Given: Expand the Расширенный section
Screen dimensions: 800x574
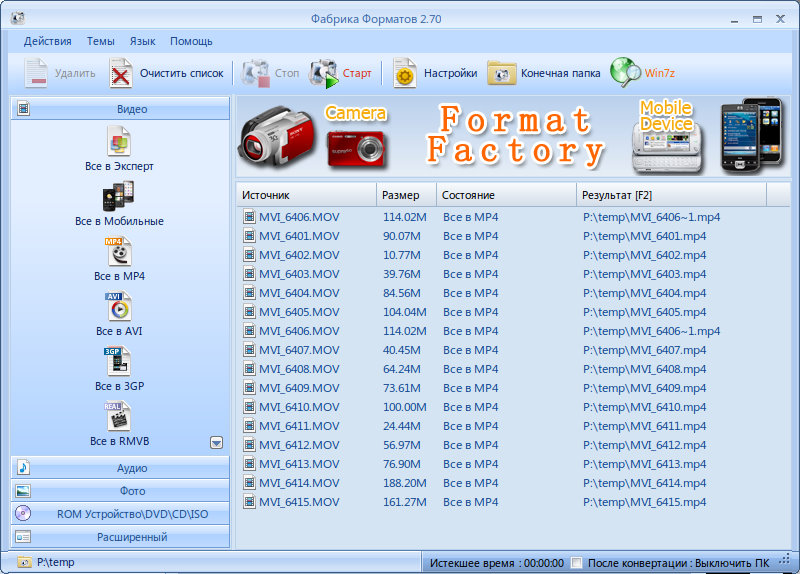Looking at the screenshot, I should [120, 537].
